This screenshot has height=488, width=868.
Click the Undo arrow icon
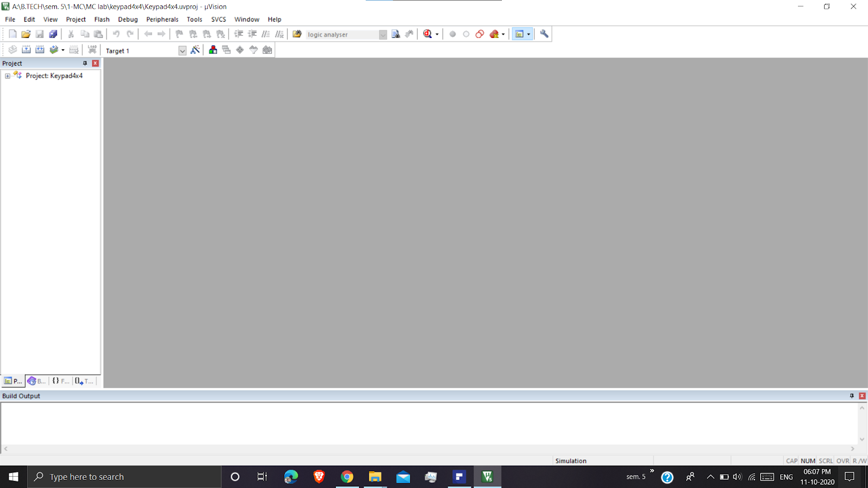point(116,34)
